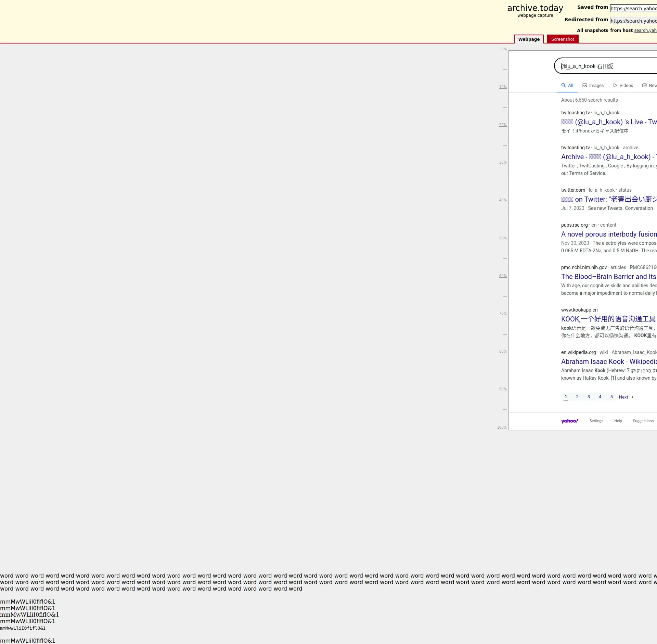Click the picture icon beside Images
Image resolution: width=657 pixels, height=644 pixels.
585,86
